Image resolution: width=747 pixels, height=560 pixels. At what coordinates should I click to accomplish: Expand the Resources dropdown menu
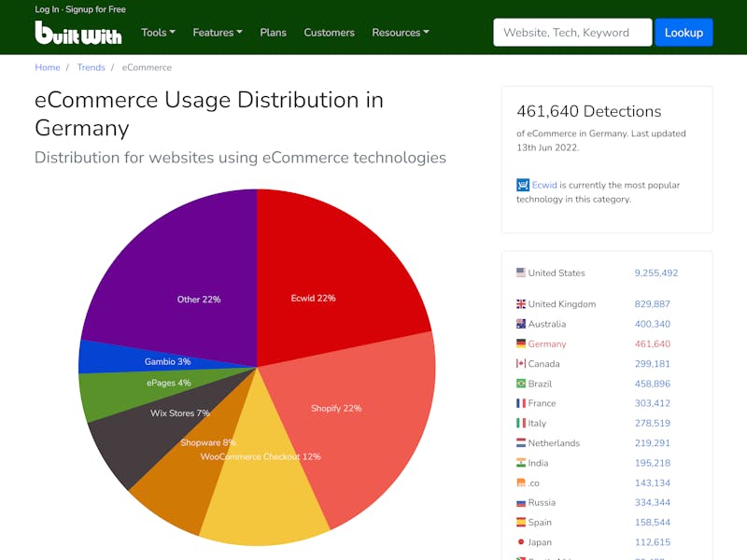tap(401, 33)
